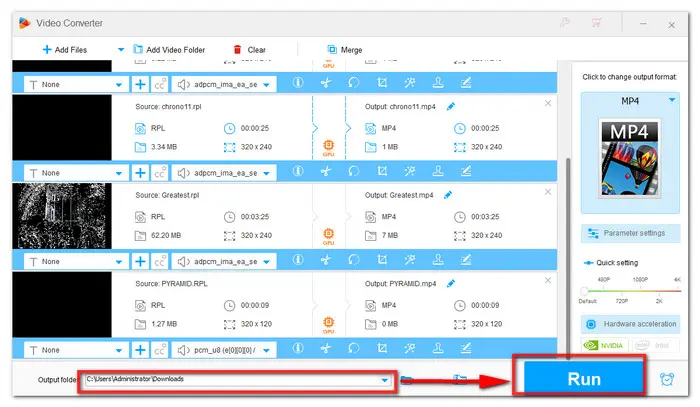Add subtitle with plus icon for PYRAMID.RPL
This screenshot has height=407, width=700.
point(140,349)
